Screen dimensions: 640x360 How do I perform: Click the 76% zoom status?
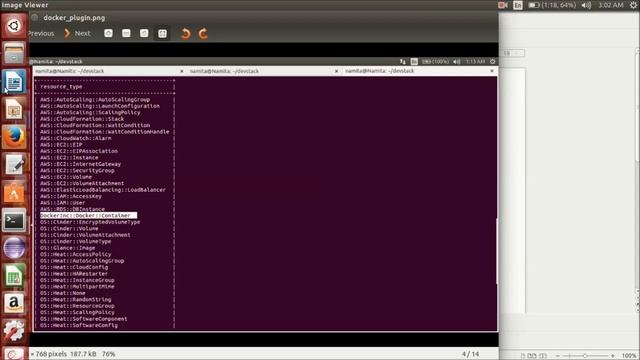click(108, 354)
